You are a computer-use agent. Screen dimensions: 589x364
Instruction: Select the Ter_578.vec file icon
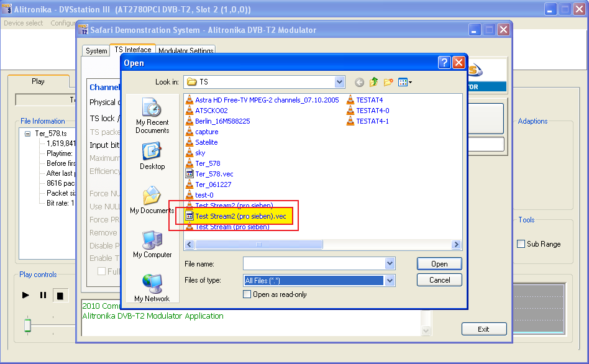click(x=189, y=174)
